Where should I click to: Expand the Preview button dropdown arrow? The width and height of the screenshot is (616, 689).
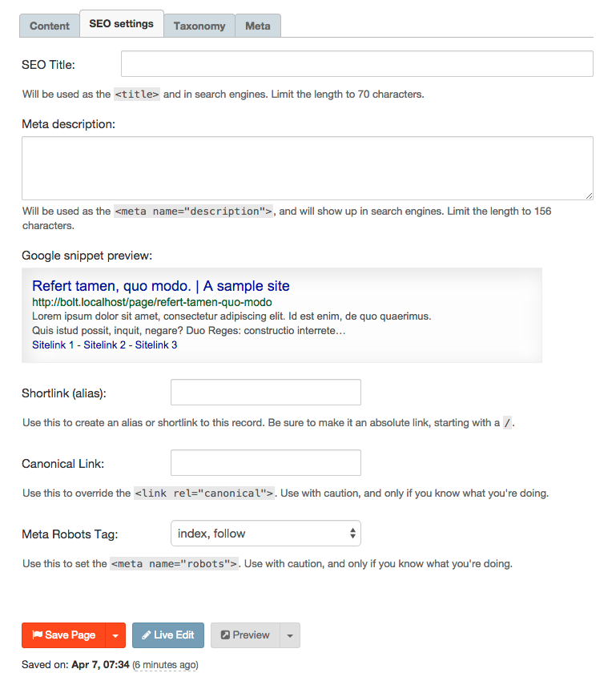290,635
